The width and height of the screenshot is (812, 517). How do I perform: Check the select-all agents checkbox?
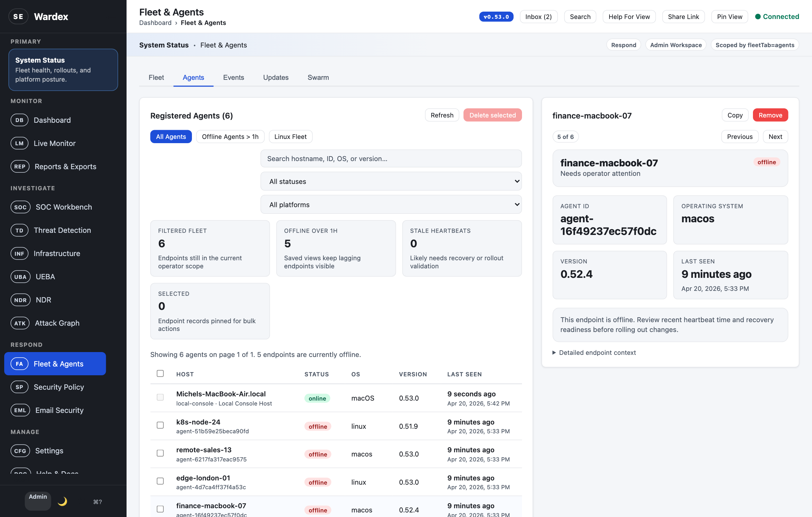(x=160, y=374)
